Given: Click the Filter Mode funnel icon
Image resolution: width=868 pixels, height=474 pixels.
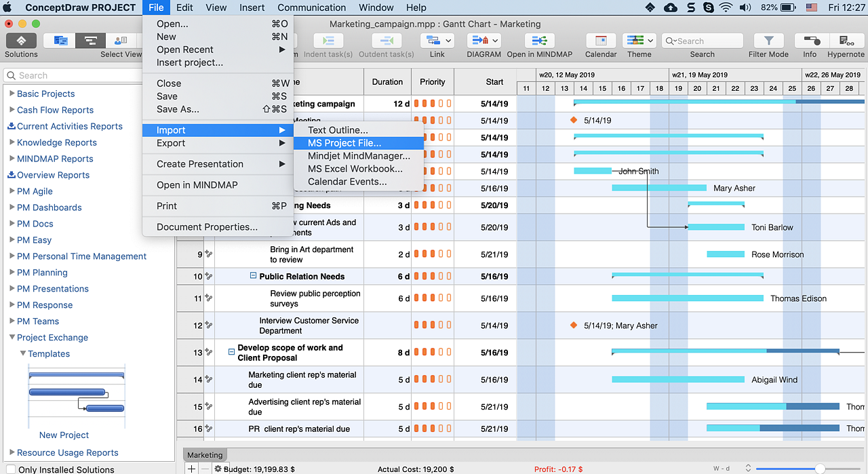Looking at the screenshot, I should pos(768,41).
